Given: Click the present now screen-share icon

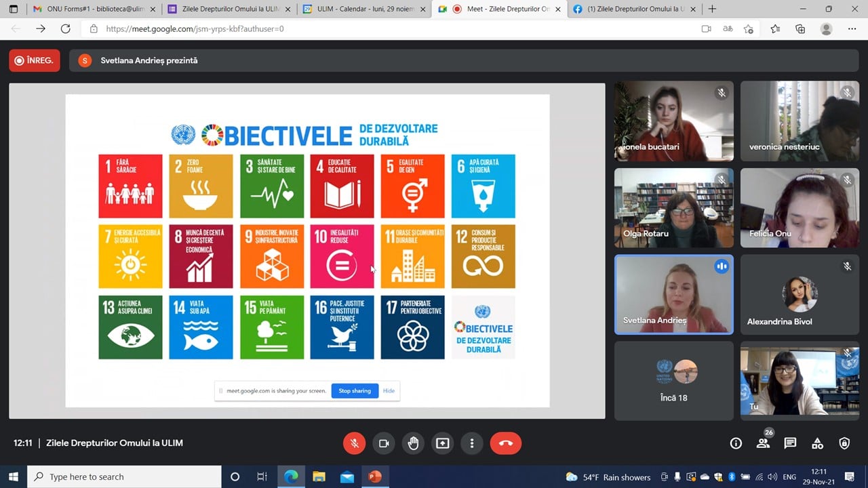Looking at the screenshot, I should [443, 443].
